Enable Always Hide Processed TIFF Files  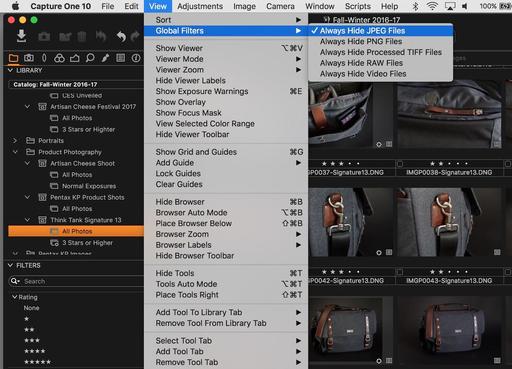381,52
